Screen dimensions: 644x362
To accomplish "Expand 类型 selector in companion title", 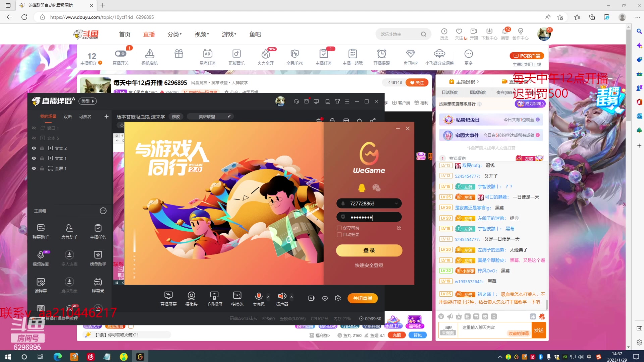I will 88,101.
